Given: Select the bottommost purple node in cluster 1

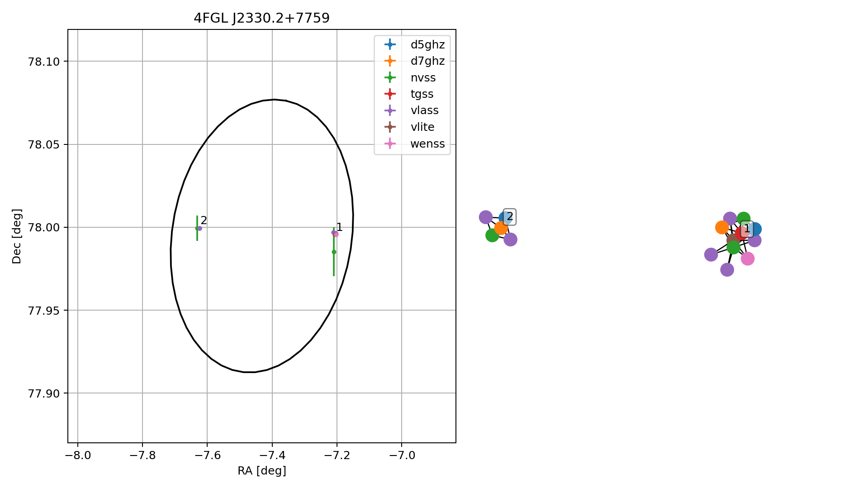Looking at the screenshot, I should [x=727, y=270].
